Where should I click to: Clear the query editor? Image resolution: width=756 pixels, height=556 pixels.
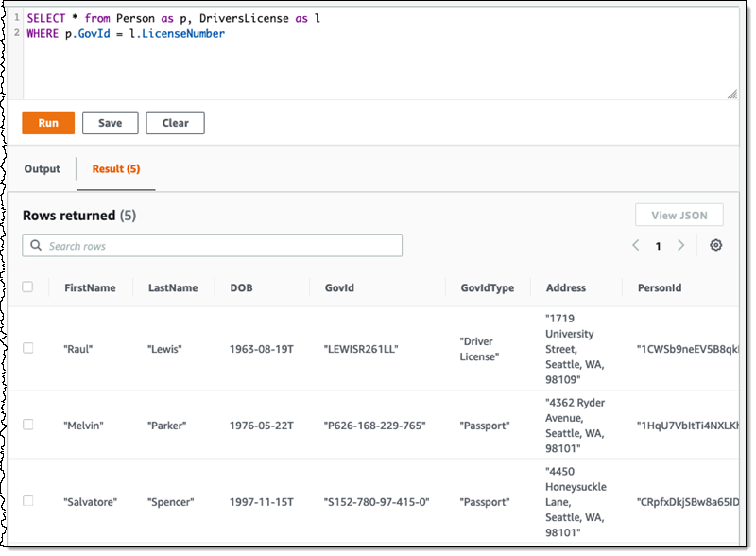[x=175, y=123]
